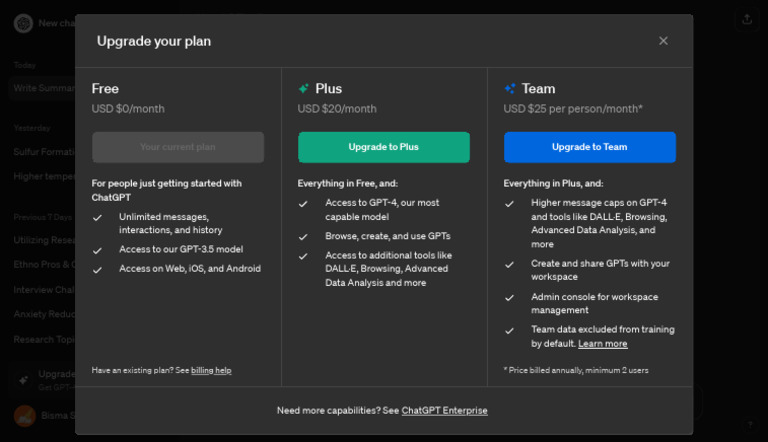Viewport: 768px width, 442px height.
Task: Click the sidebar Upgrade sparkle icon
Action: 22,380
